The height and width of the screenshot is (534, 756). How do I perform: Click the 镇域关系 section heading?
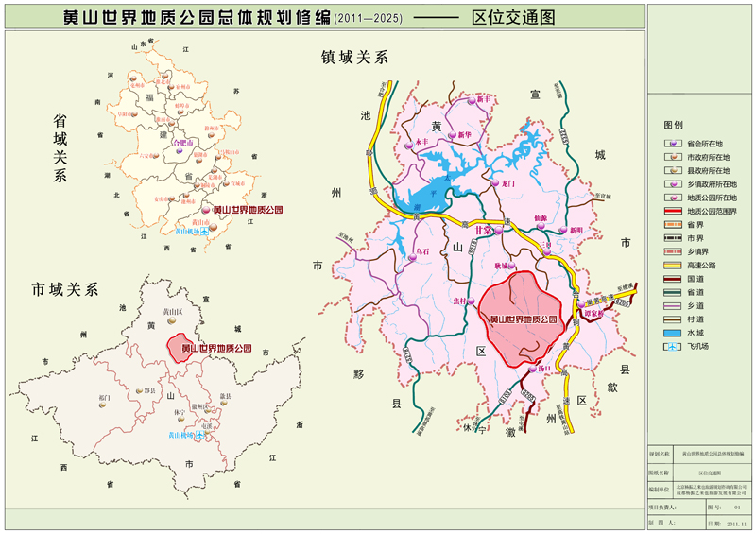[354, 58]
